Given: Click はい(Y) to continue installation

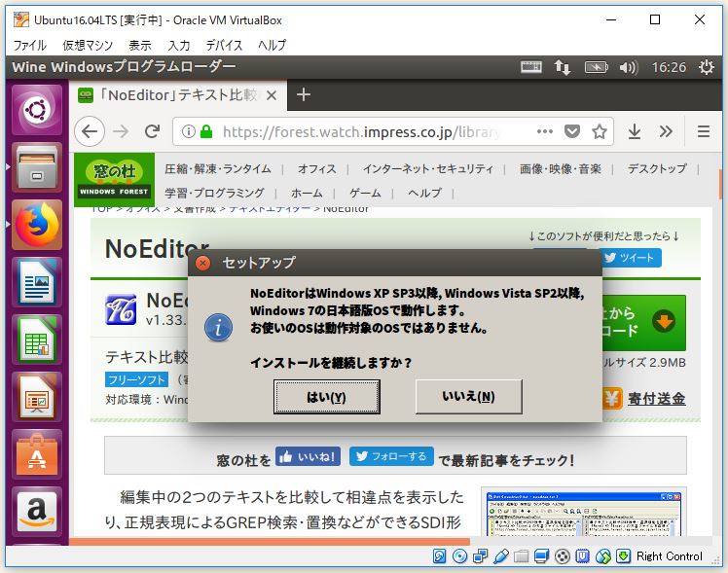Looking at the screenshot, I should point(326,397).
